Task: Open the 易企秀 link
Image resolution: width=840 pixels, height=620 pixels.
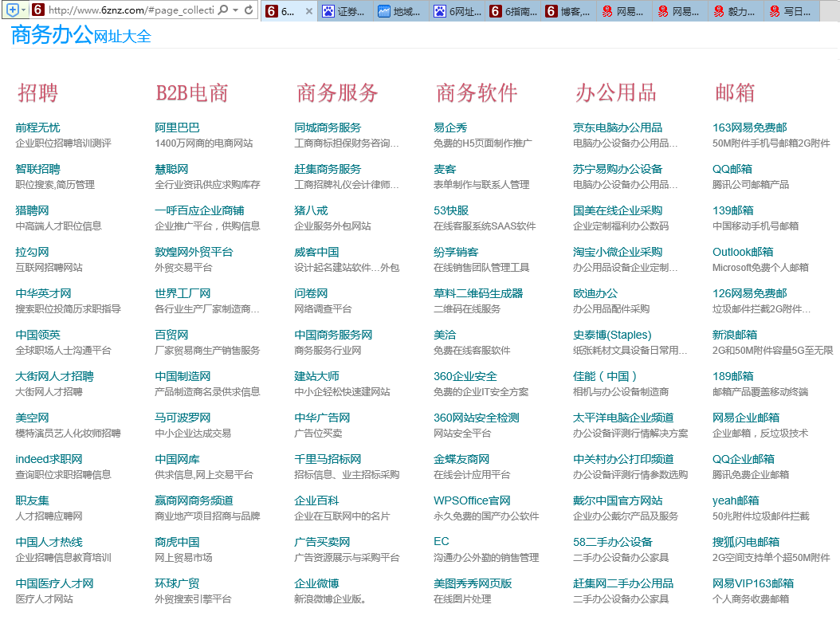Action: [x=450, y=128]
